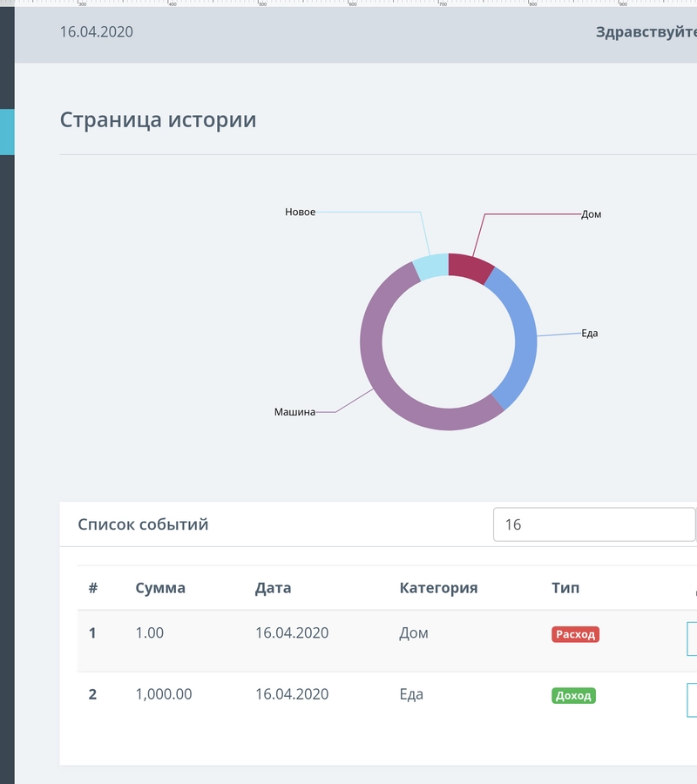Screen dimensions: 697x784
Task: Click the "Еда" chart label
Action: pos(590,333)
